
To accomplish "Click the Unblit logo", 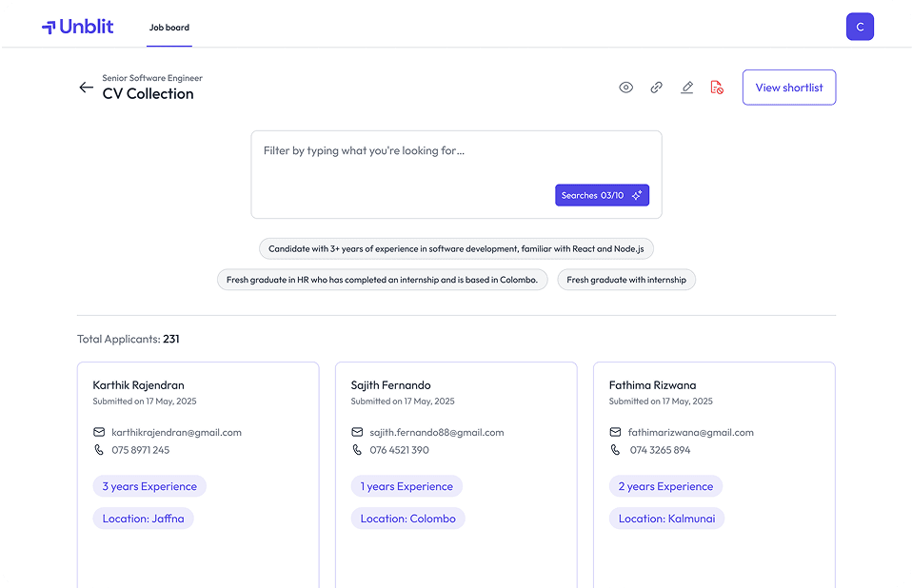I will click(x=77, y=27).
